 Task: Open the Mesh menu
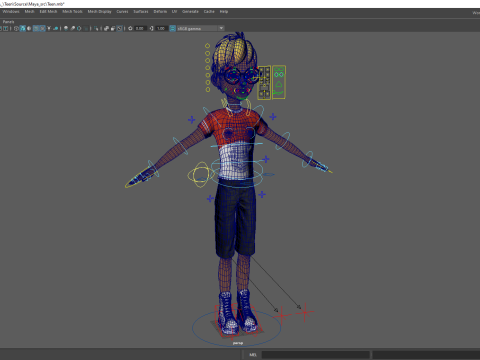point(29,12)
